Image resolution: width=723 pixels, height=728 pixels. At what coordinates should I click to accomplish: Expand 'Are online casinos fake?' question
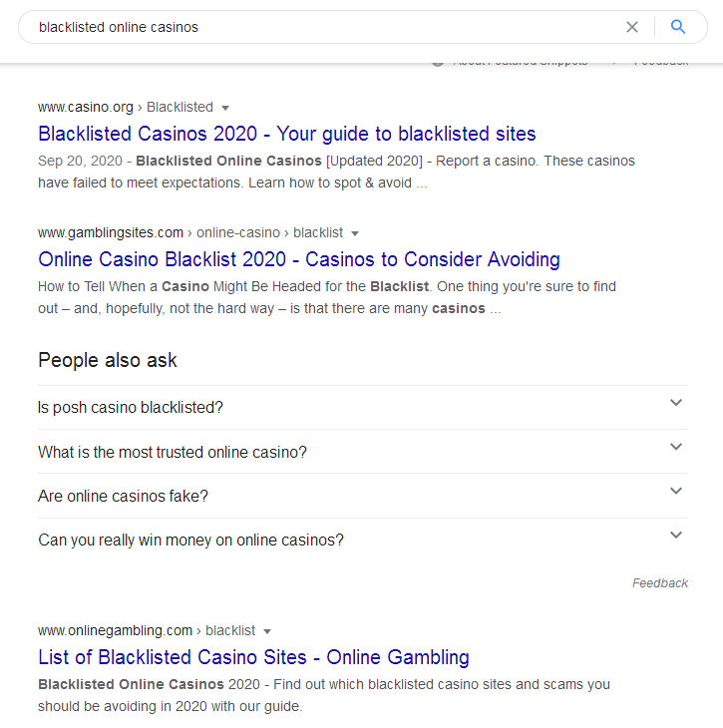point(363,496)
